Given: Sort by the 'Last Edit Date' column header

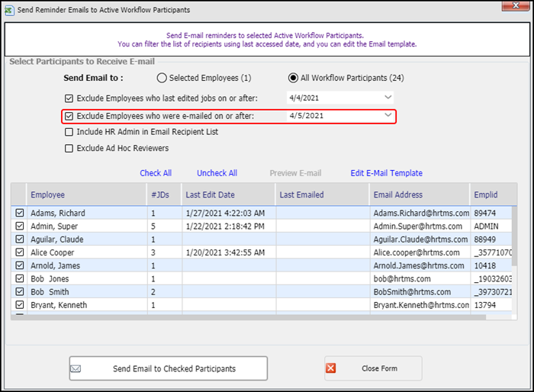Looking at the screenshot, I should click(210, 195).
